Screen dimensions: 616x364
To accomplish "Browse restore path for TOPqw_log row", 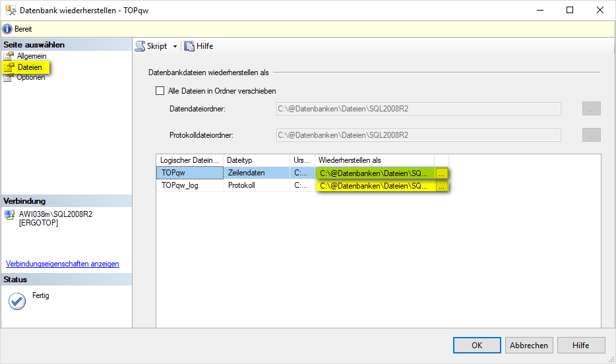I will (x=442, y=187).
